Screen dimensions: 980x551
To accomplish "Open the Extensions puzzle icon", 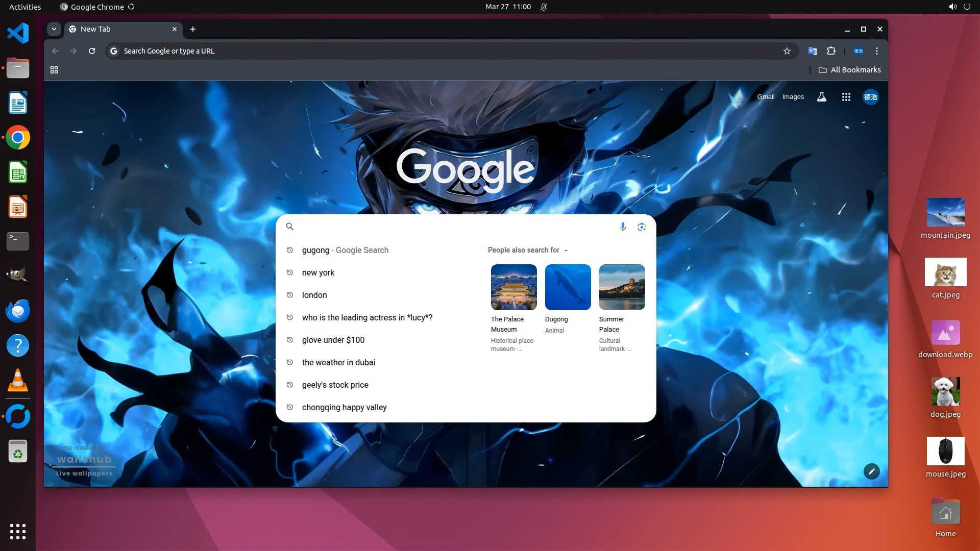I will (x=831, y=51).
